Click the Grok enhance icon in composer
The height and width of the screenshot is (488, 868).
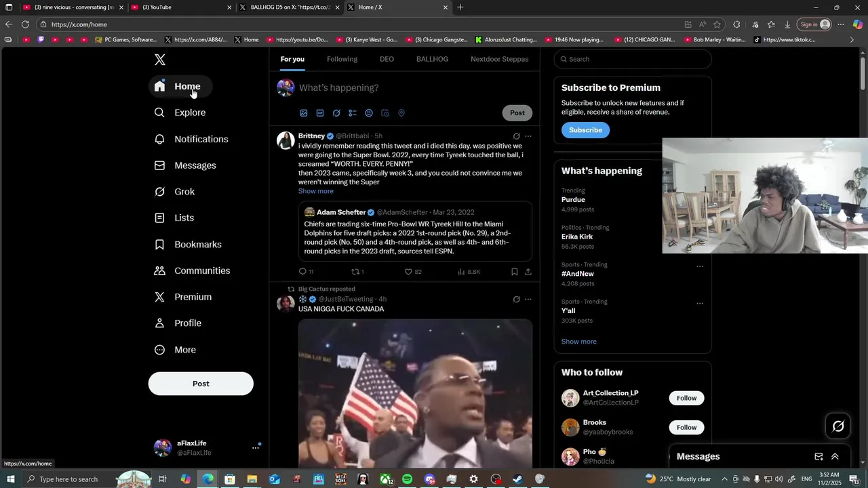click(336, 113)
